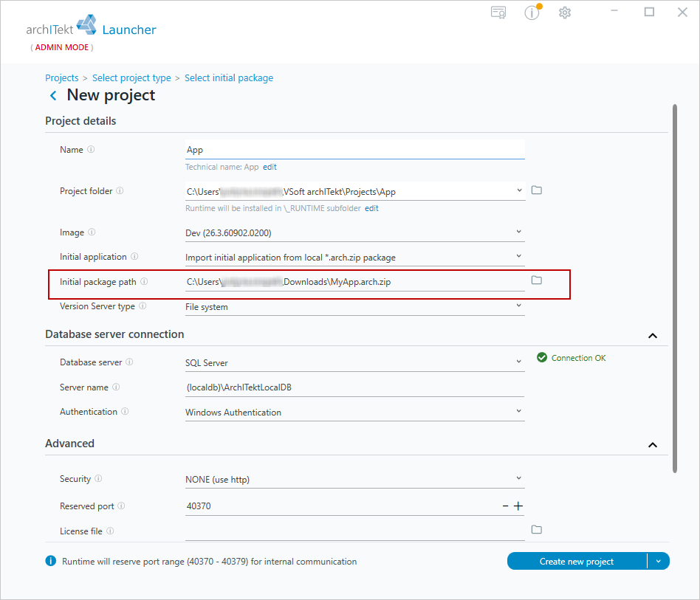
Task: Open the Authentication dropdown
Action: (x=519, y=411)
